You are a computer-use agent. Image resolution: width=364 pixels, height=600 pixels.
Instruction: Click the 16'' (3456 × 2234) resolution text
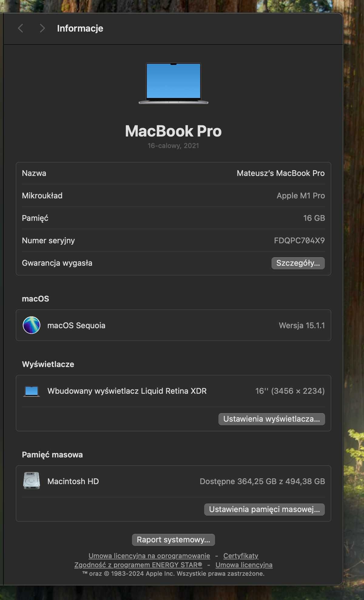pyautogui.click(x=290, y=391)
